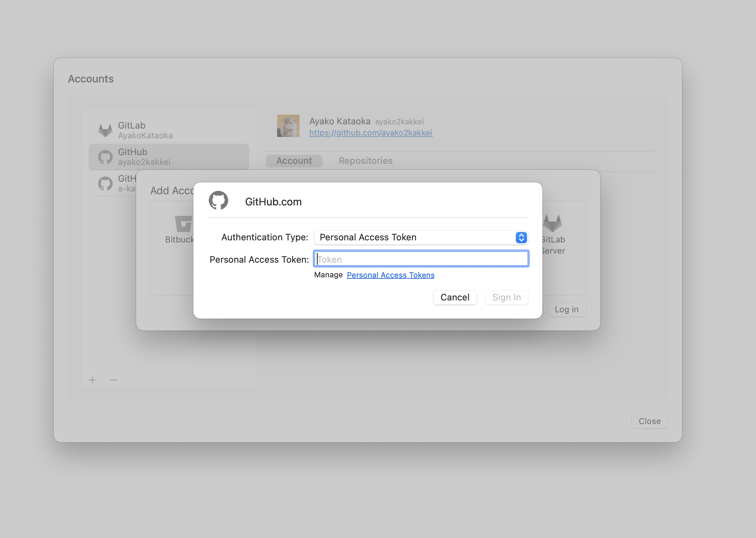Viewport: 756px width, 538px height.
Task: Click the plus icon to add an account
Action: (x=92, y=380)
